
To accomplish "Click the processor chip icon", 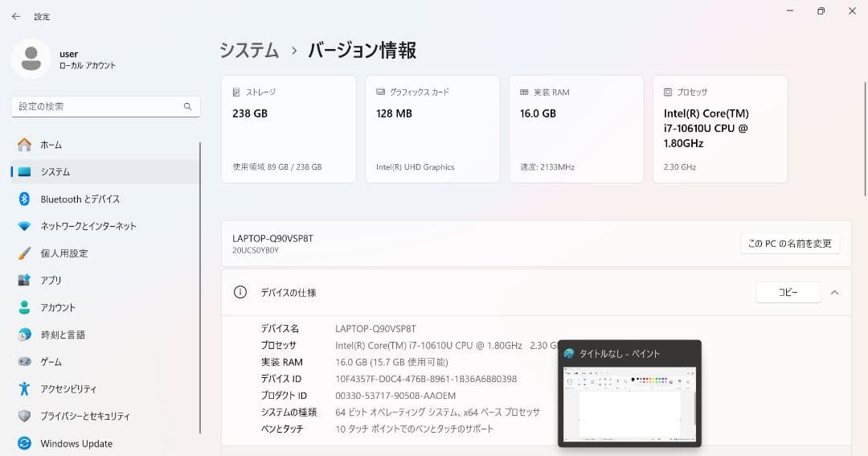I will 668,92.
